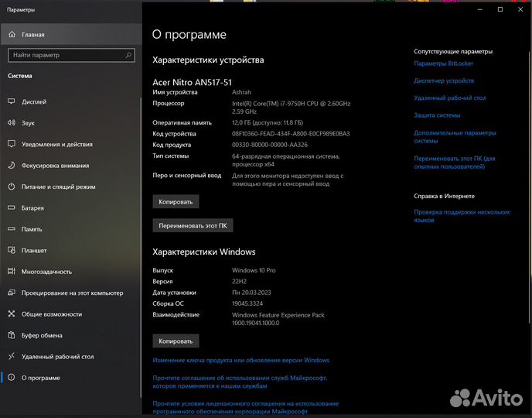Click the Home icon next to Главная
The width and height of the screenshot is (532, 418).
pyautogui.click(x=12, y=34)
